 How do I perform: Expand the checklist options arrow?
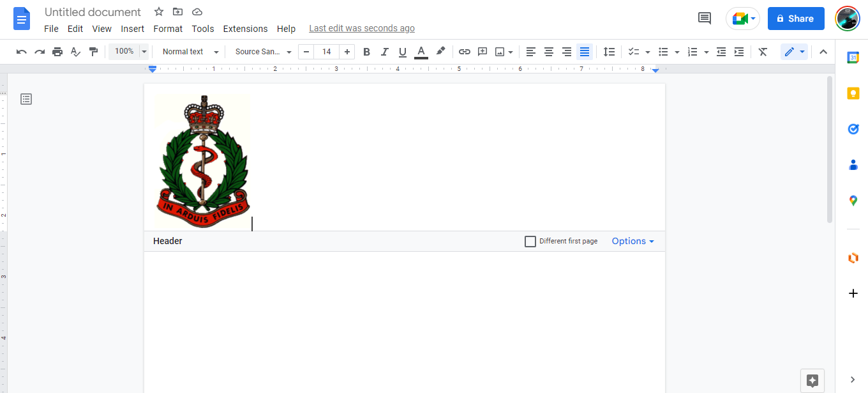(x=647, y=52)
